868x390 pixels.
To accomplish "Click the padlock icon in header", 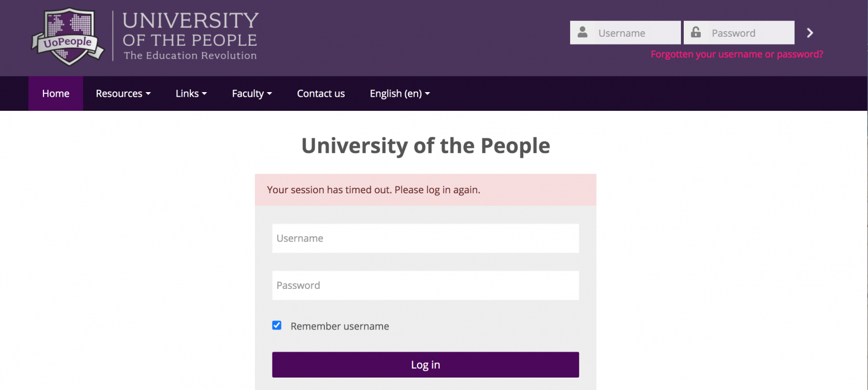I will 696,33.
